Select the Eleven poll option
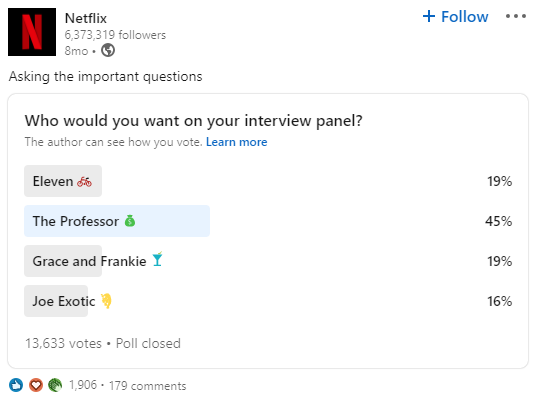This screenshot has width=541, height=399. tap(268, 181)
